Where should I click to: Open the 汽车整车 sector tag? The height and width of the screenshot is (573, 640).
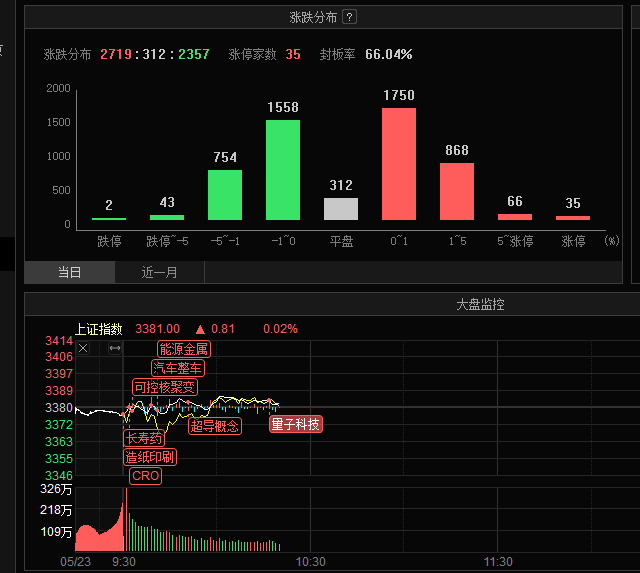click(178, 368)
